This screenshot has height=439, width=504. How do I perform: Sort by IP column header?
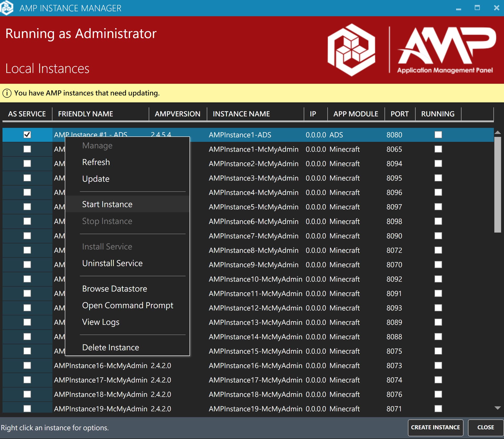click(x=316, y=114)
